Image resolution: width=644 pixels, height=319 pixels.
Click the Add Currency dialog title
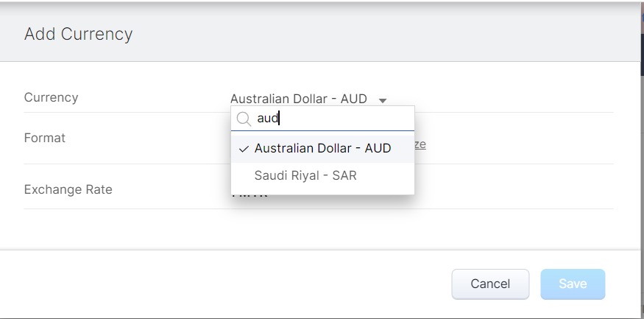[x=79, y=34]
